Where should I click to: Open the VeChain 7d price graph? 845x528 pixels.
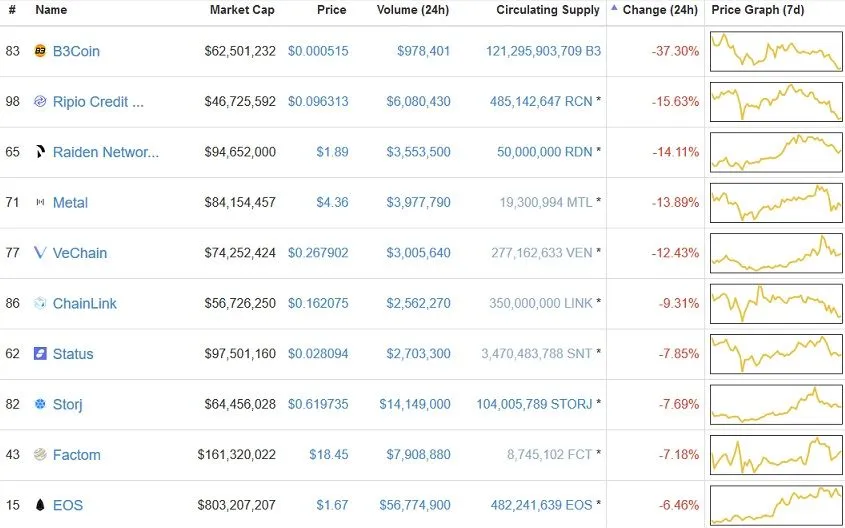click(776, 253)
